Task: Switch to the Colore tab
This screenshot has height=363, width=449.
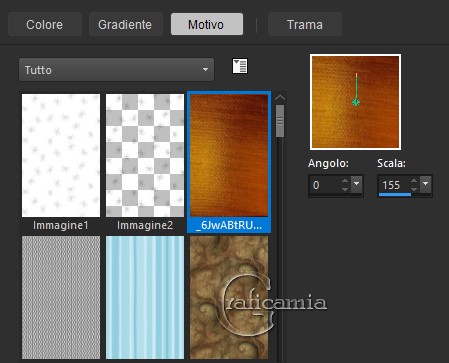Action: 45,24
